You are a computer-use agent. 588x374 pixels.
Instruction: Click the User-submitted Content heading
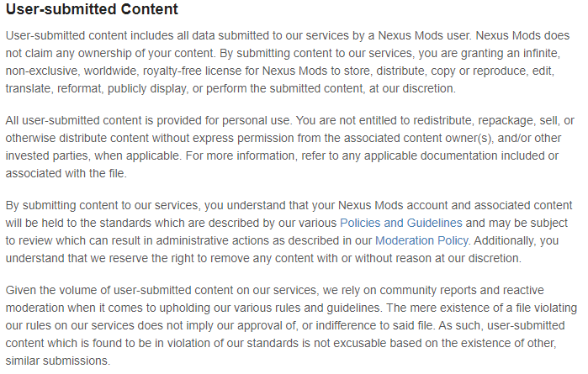92,9
